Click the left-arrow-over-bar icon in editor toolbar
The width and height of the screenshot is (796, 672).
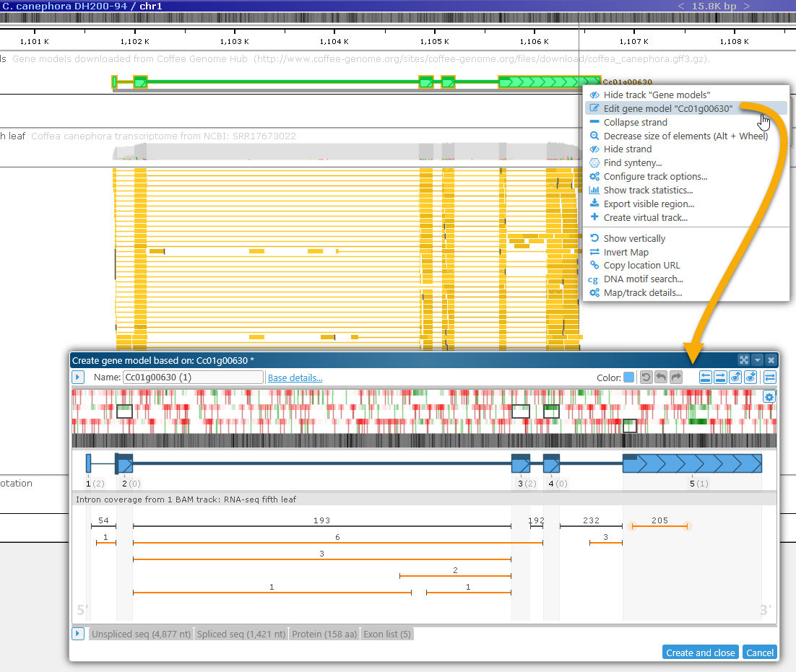point(706,377)
